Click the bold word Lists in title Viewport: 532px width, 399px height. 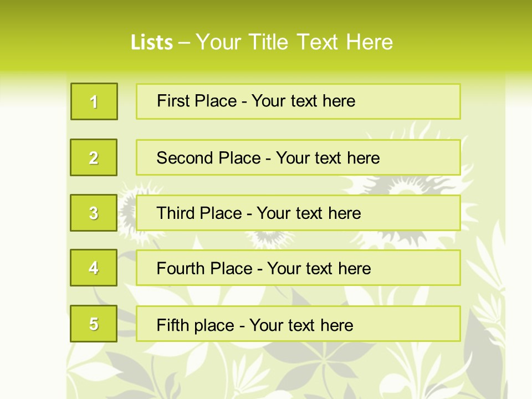152,43
